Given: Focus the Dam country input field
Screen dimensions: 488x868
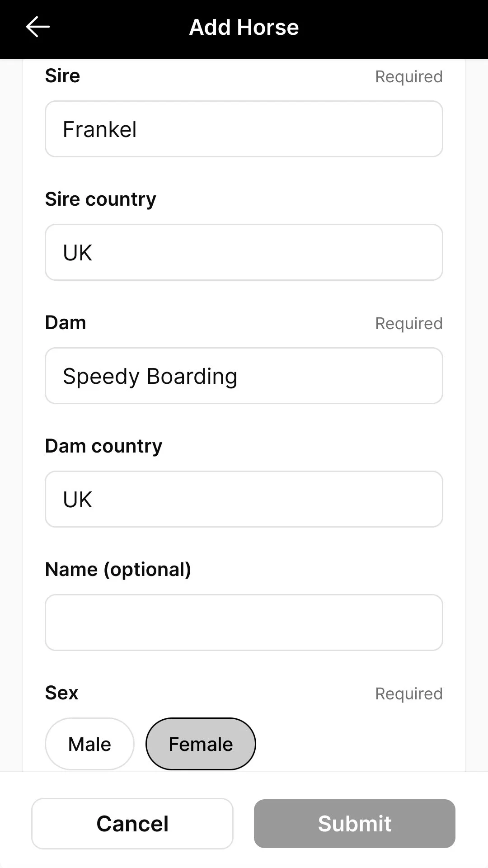Looking at the screenshot, I should (x=244, y=500).
